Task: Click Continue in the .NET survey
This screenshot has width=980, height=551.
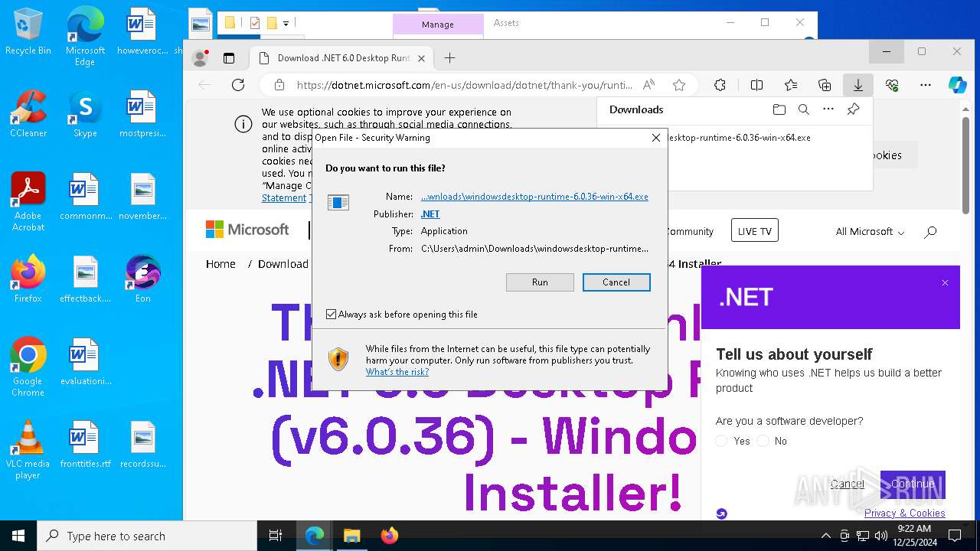Action: [x=913, y=484]
